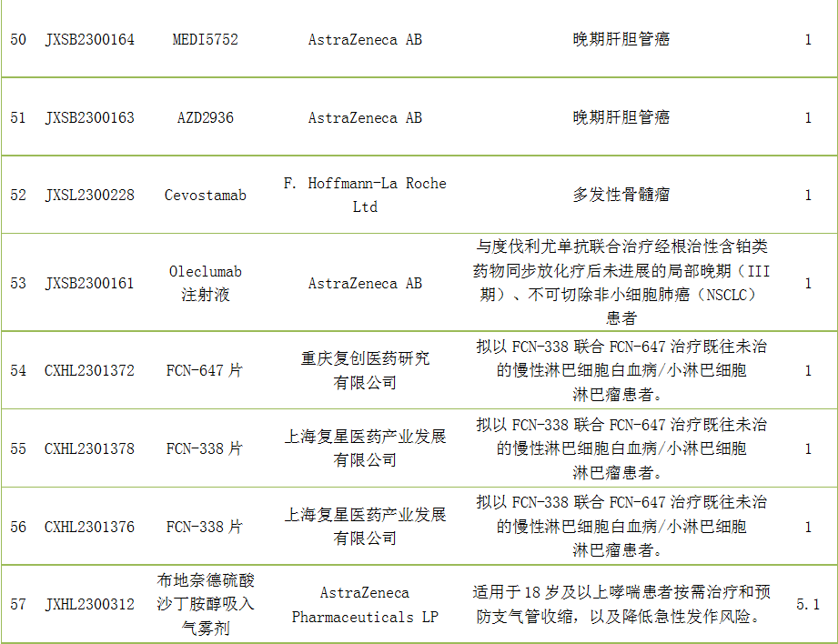Select FCN-338 片 in row 56

coord(206,527)
